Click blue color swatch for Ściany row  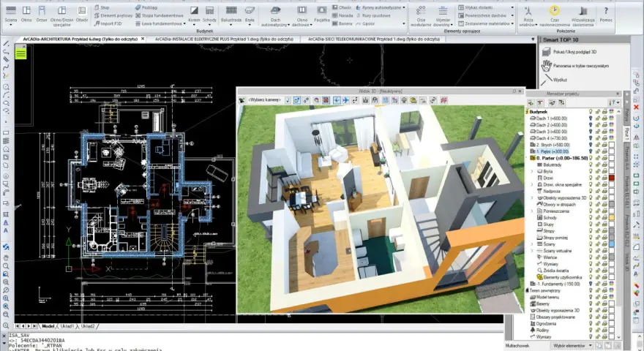pos(612,244)
